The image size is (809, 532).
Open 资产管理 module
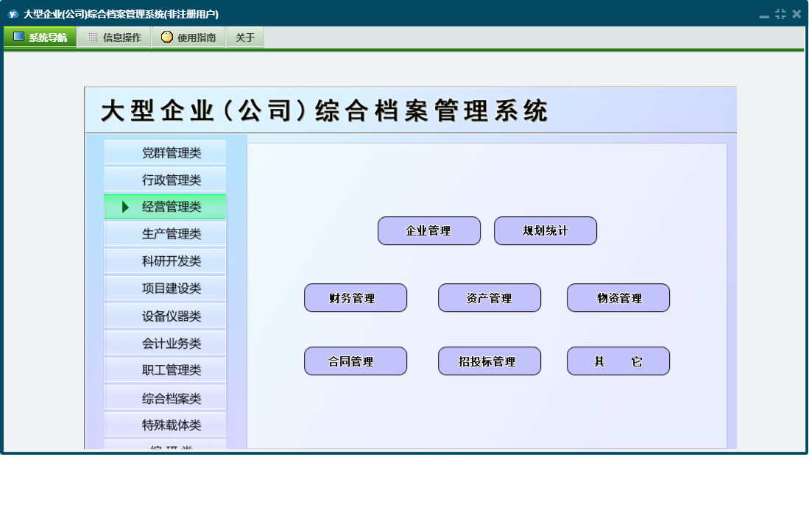pos(490,297)
